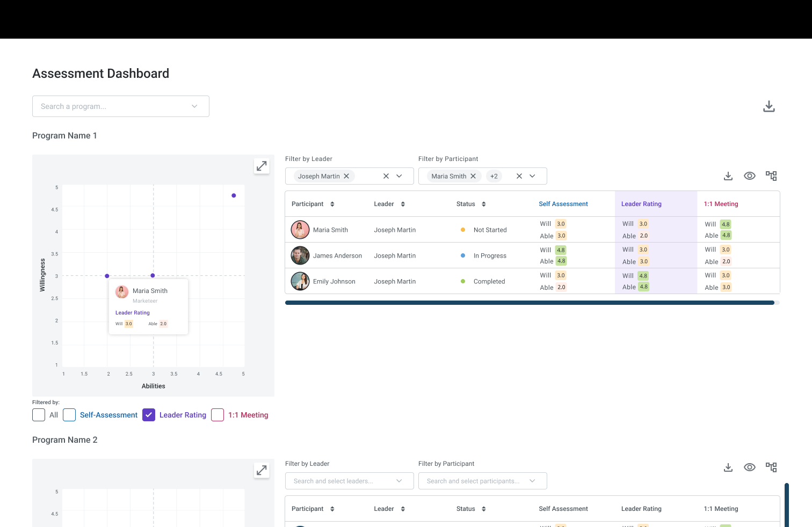Screen dimensions: 812x527
Task: Remove Joseph Martin leader chip
Action: (x=346, y=176)
